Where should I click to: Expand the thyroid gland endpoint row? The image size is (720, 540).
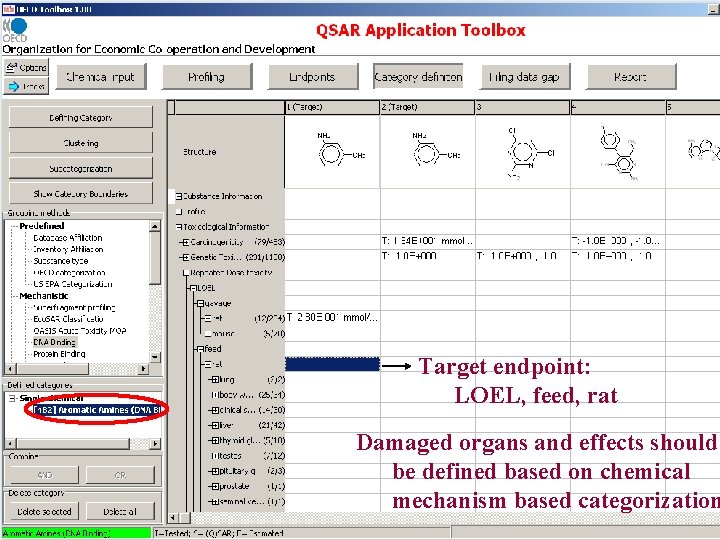215,440
